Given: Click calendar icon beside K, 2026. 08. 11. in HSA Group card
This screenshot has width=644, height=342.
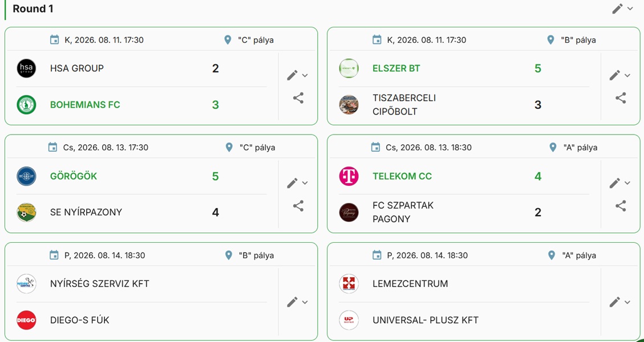Looking at the screenshot, I should tap(54, 40).
